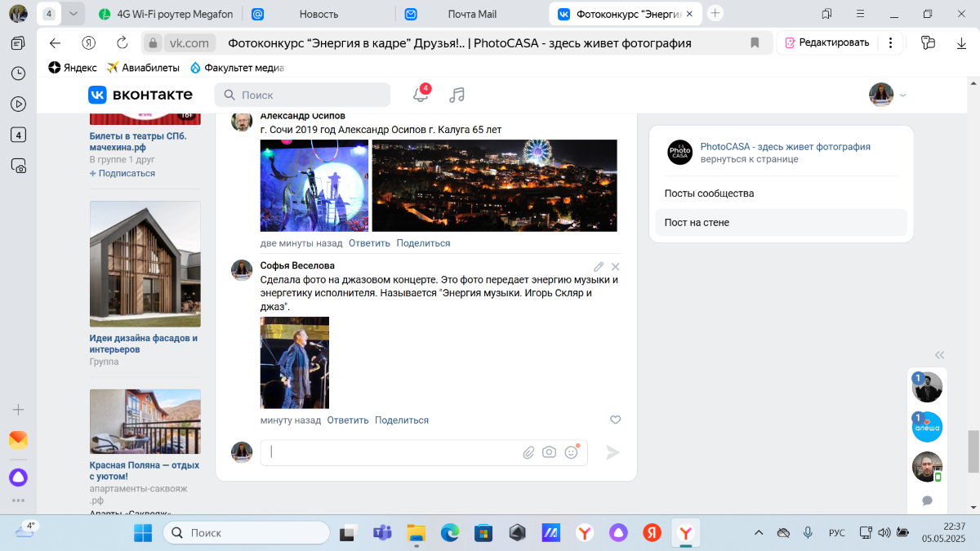Open the алеша chat avatar
The height and width of the screenshot is (551, 980).
927,427
